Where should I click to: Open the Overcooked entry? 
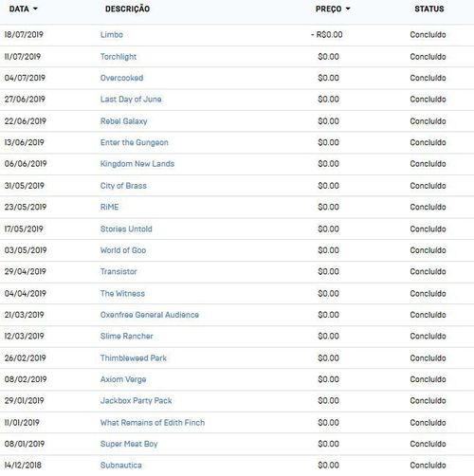pos(121,78)
